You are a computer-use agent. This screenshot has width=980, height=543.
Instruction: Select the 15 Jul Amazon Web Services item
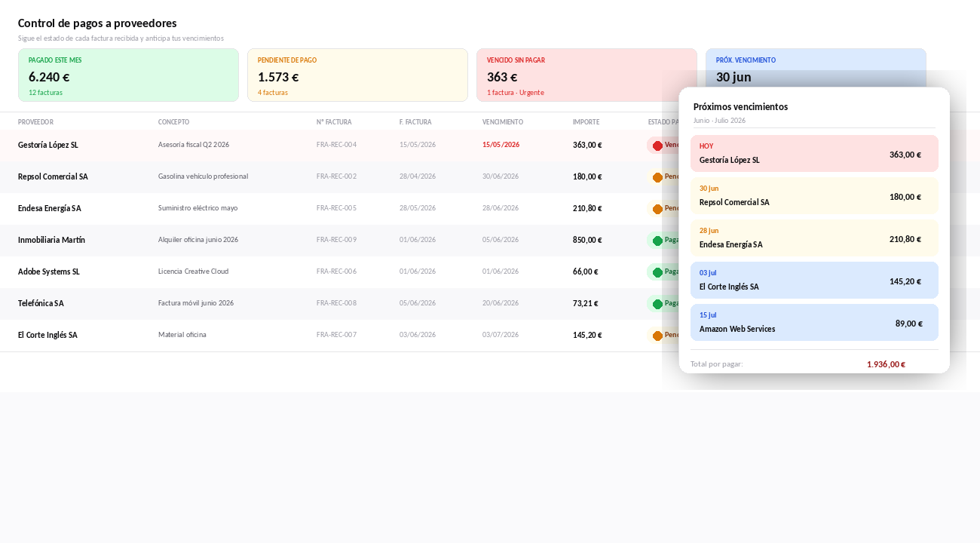[814, 323]
